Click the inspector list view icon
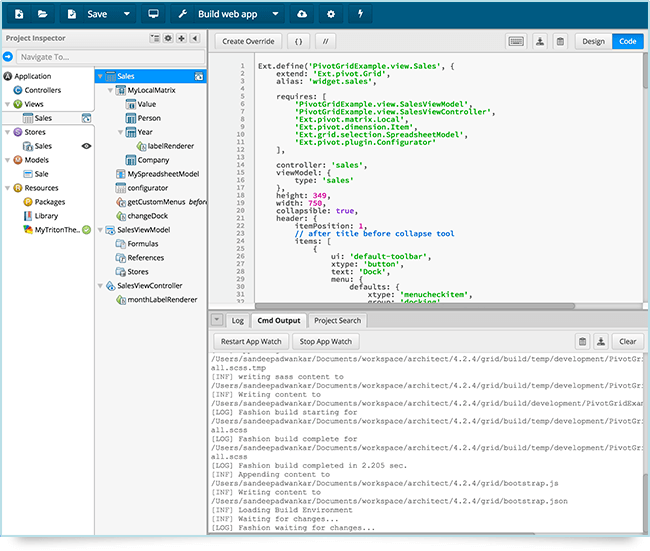The width and height of the screenshot is (650, 551). coord(155,38)
